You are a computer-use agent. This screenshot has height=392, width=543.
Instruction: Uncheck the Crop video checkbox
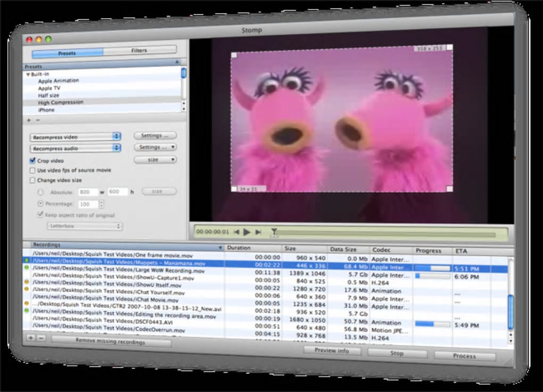pos(32,160)
